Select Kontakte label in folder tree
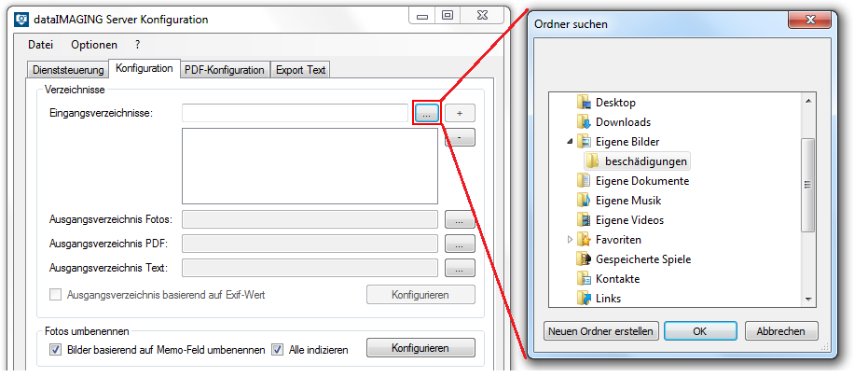Image resolution: width=868 pixels, height=377 pixels. tap(618, 279)
